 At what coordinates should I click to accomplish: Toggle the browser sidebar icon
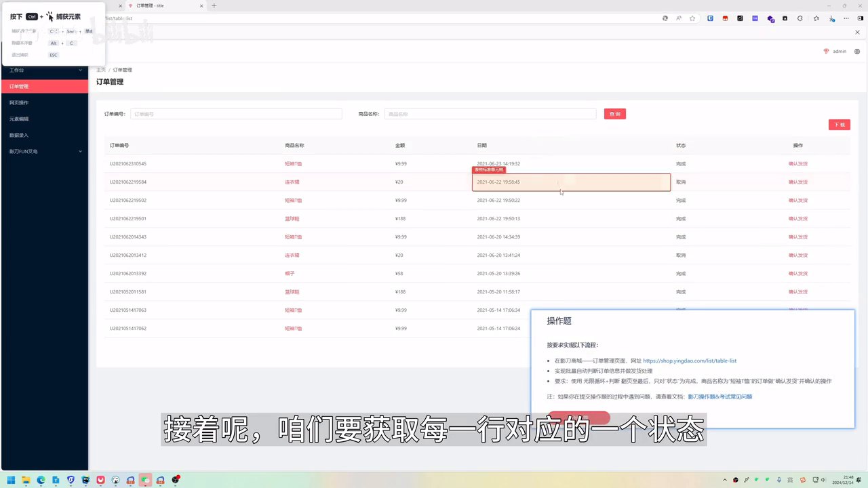(x=861, y=18)
